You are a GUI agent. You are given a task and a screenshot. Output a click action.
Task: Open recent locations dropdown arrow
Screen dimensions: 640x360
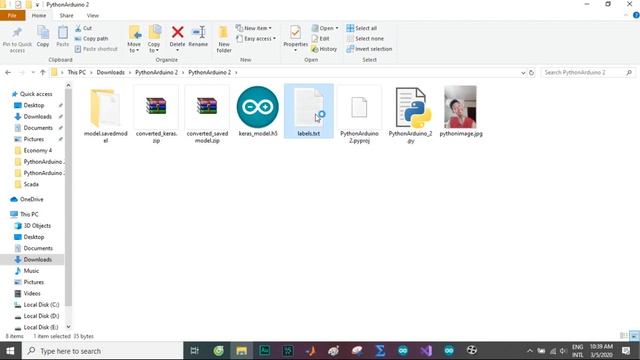tap(33, 73)
